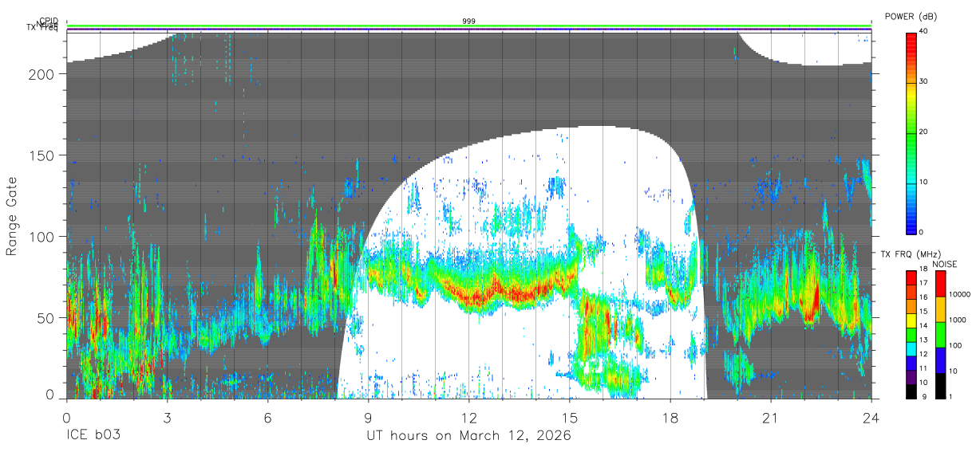This screenshot has width=980, height=452.
Task: Click the blue segment of the NOISE scale
Action: pos(941,360)
